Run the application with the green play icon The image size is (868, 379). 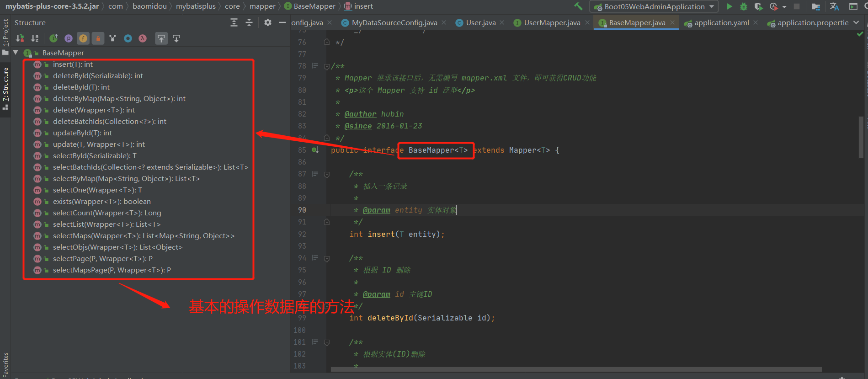pyautogui.click(x=729, y=6)
